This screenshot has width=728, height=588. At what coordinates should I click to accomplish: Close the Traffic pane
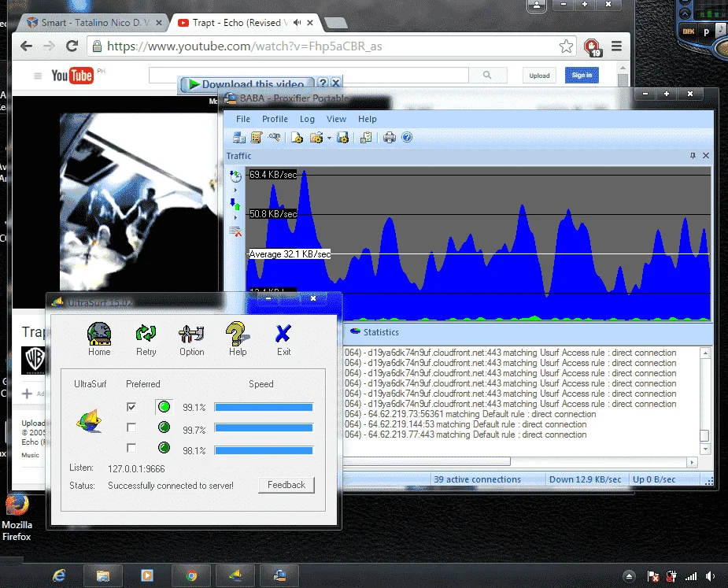point(706,156)
